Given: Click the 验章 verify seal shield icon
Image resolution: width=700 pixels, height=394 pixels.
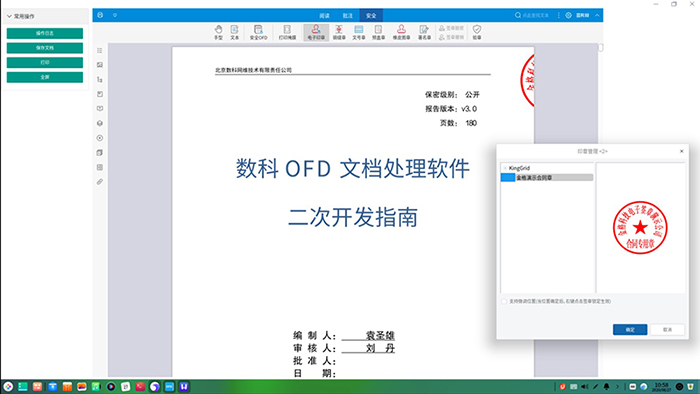Looking at the screenshot, I should pos(477,33).
